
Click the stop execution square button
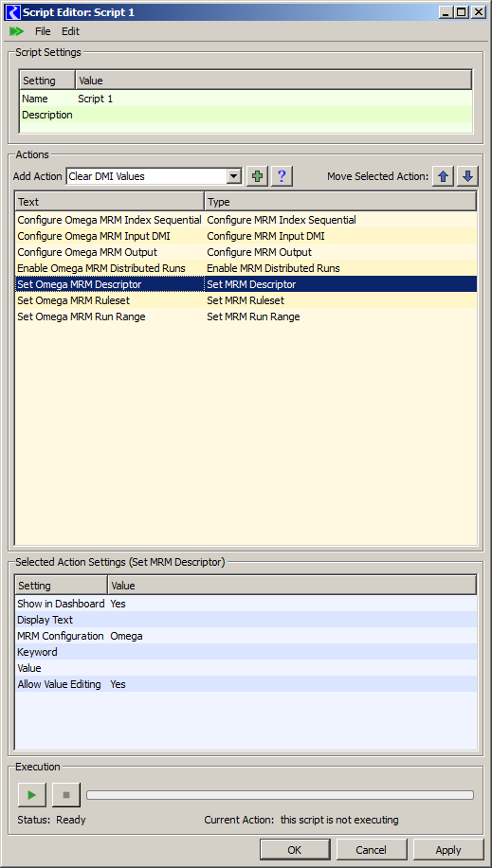click(x=66, y=795)
